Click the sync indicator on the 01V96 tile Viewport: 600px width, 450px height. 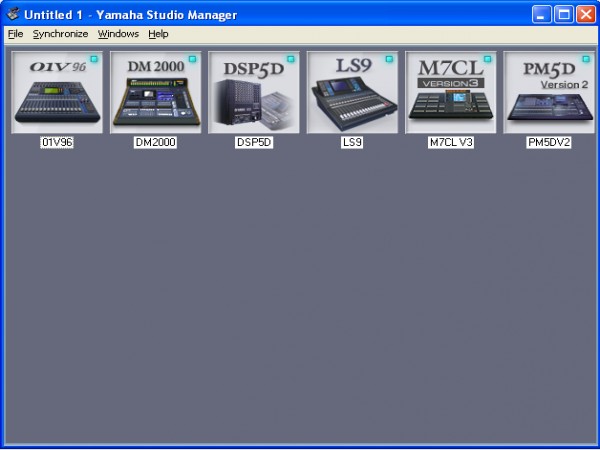tap(94, 59)
